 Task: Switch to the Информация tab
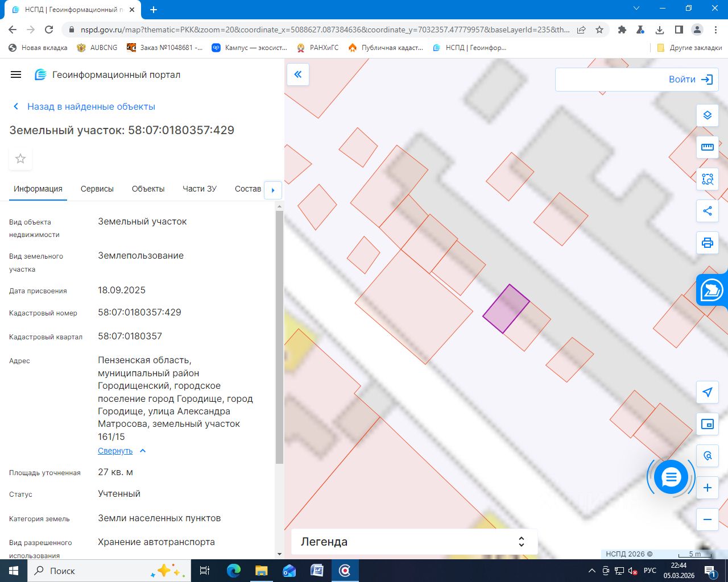[x=38, y=189]
